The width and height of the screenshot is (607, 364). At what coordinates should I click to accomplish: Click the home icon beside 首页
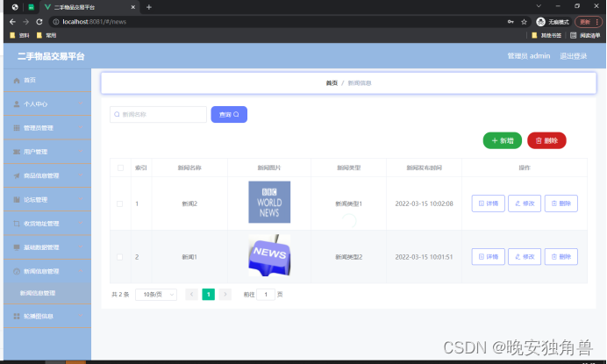(x=17, y=81)
